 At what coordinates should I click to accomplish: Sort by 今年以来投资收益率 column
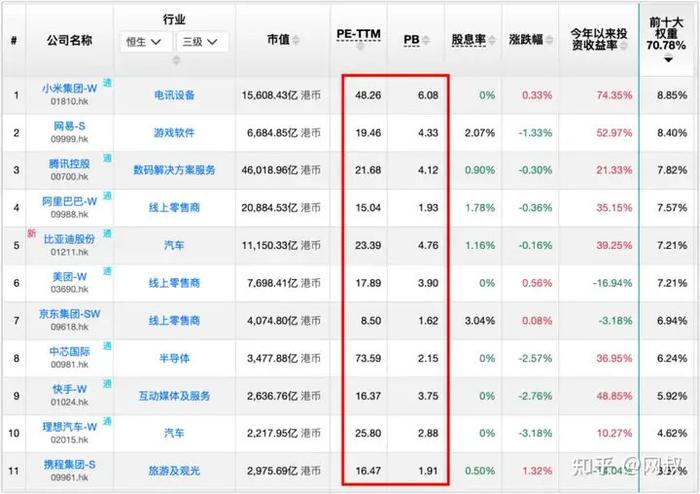pyautogui.click(x=624, y=46)
